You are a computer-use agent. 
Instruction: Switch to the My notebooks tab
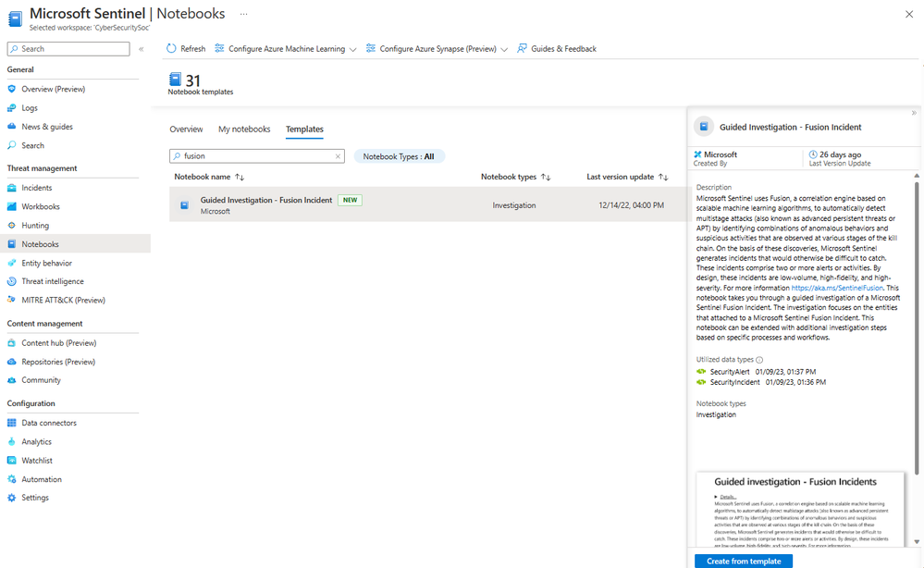click(244, 129)
